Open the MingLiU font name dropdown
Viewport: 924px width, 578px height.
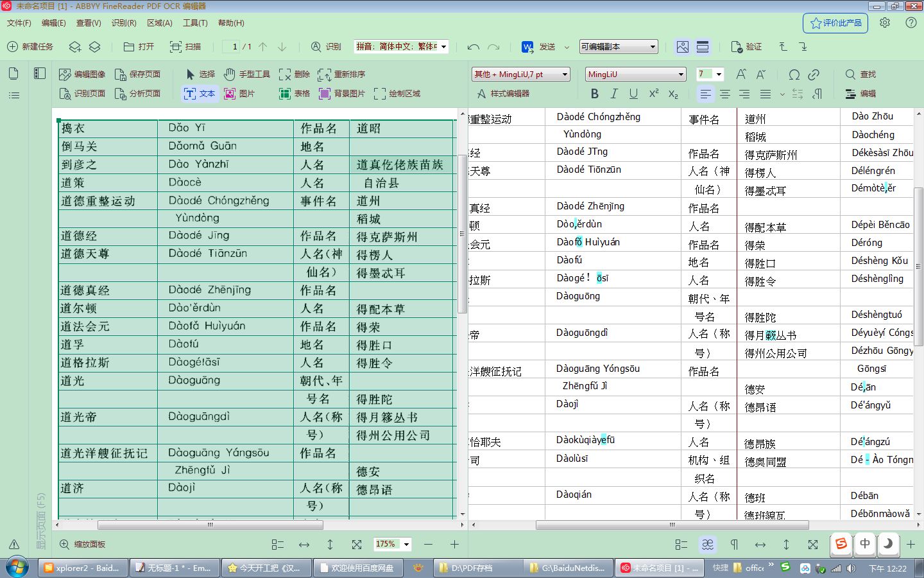coord(681,74)
